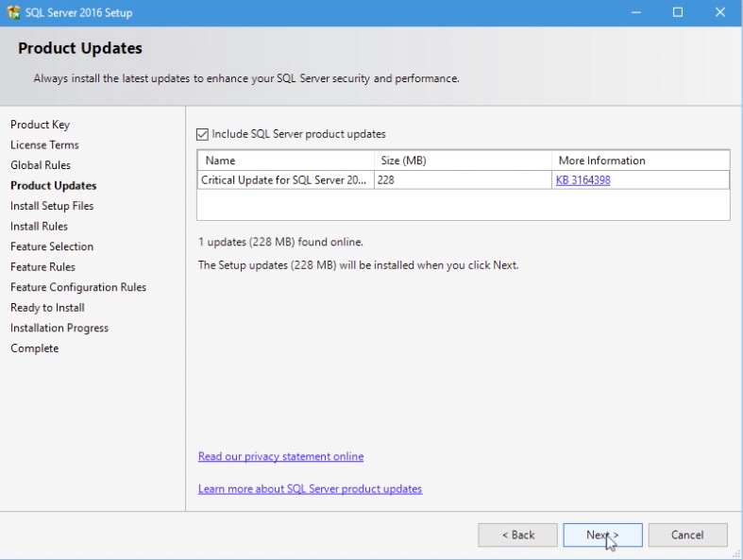Select the Global Rules step
Viewport: 743px width, 560px height.
(41, 165)
